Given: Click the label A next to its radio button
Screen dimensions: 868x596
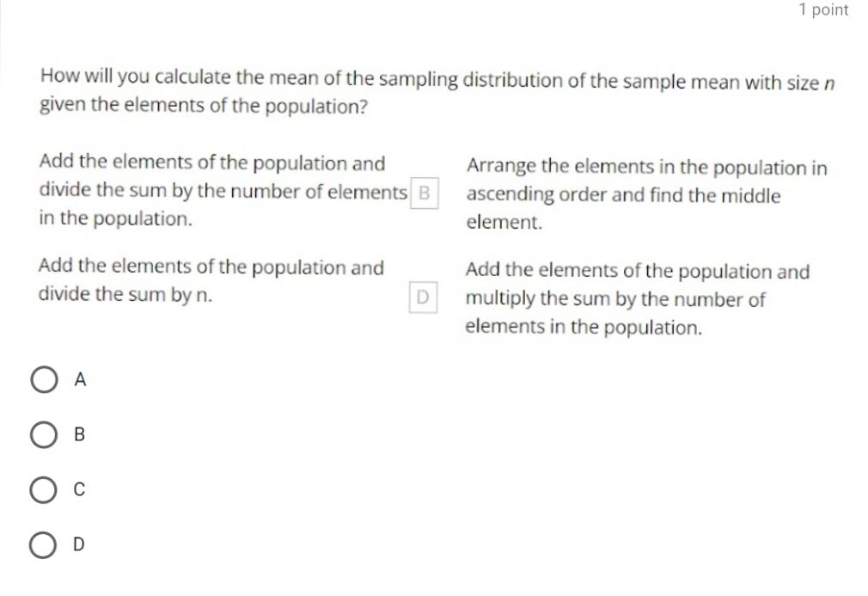Looking at the screenshot, I should click(x=80, y=379).
